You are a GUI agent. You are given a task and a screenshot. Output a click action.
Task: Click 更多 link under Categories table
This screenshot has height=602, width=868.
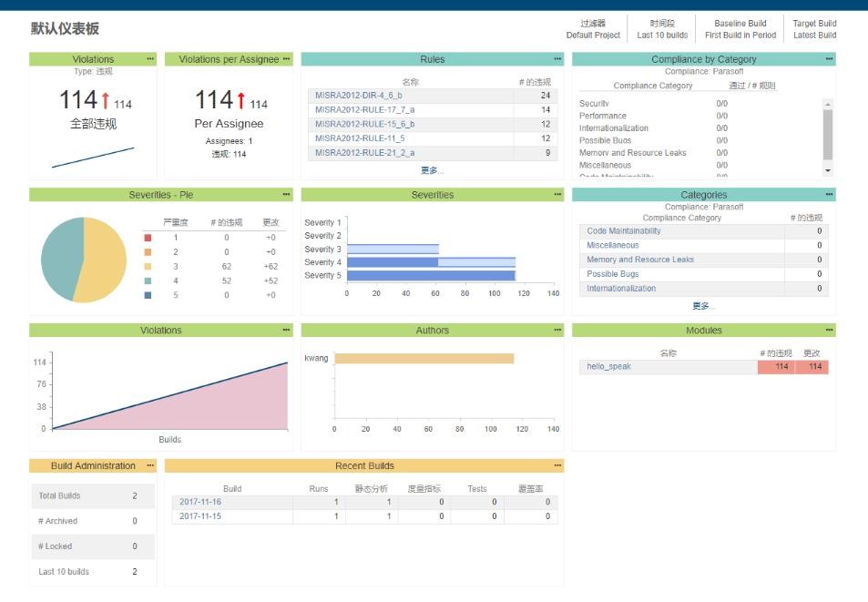(x=703, y=306)
